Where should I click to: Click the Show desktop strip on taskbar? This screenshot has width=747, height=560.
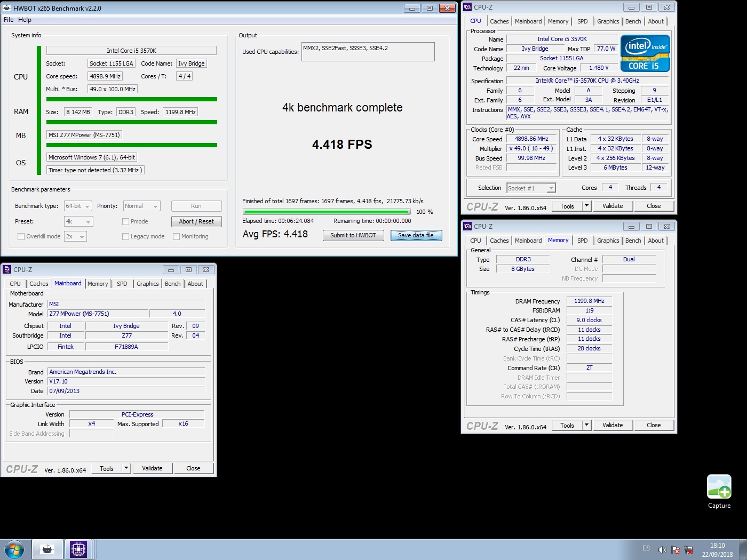[743, 549]
